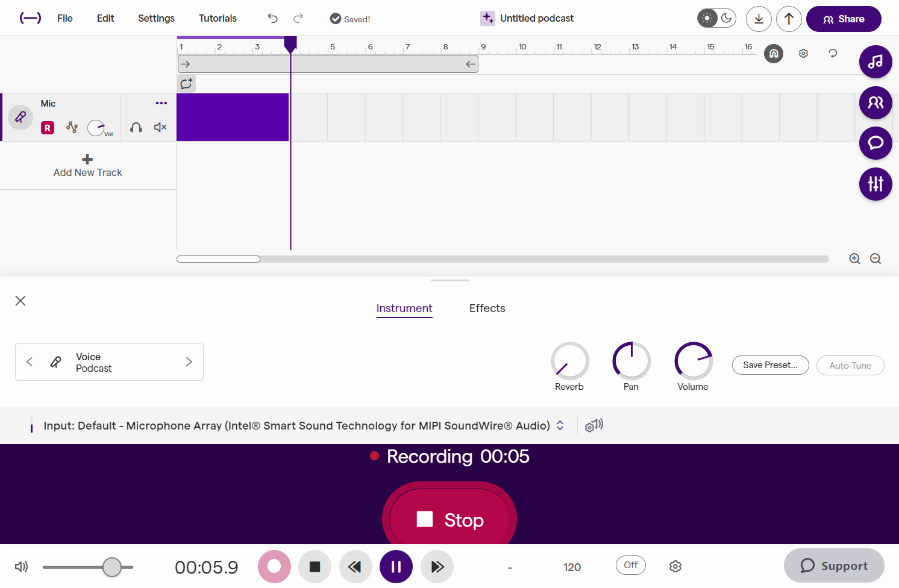
Task: Click Save Preset button
Action: (x=771, y=365)
